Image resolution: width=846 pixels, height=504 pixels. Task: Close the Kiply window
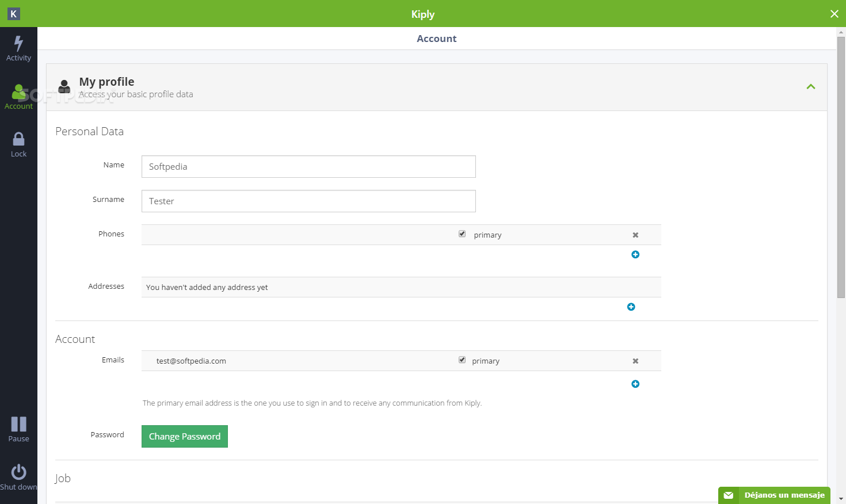(834, 14)
